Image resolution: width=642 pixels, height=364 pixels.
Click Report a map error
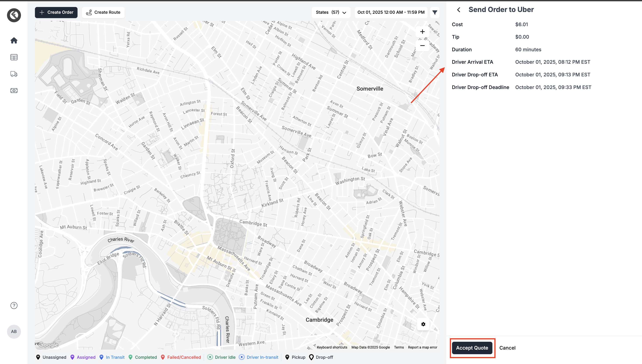tap(423, 347)
